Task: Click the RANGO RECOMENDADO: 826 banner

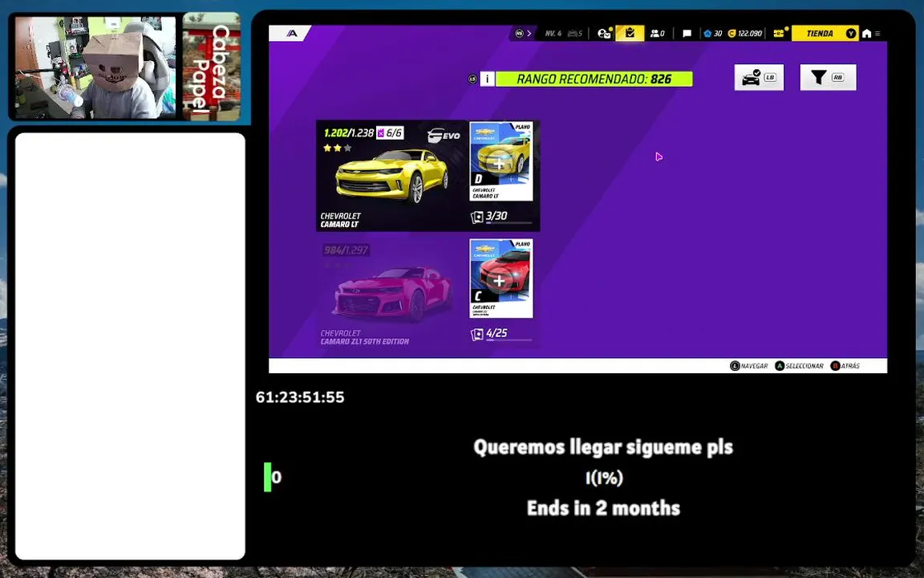Action: (x=594, y=79)
